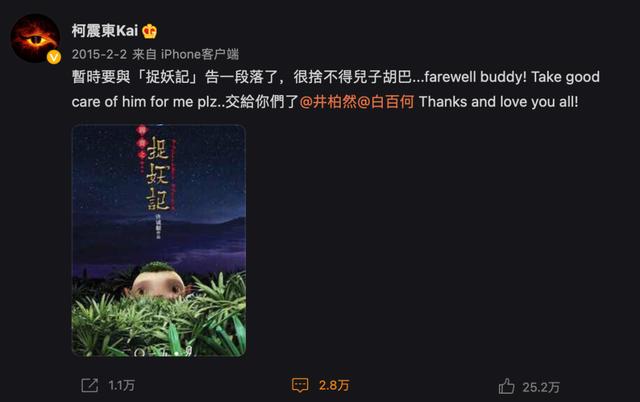Like the post with thumbs-up icon

[506, 386]
